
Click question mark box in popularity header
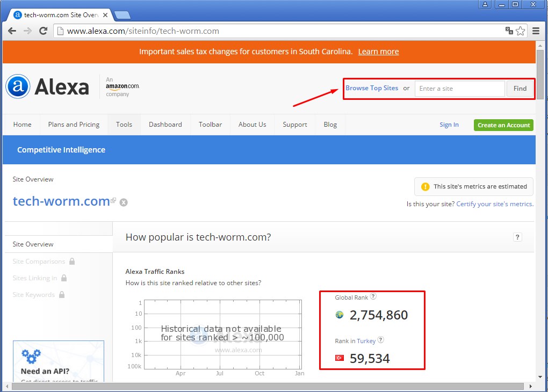(517, 237)
